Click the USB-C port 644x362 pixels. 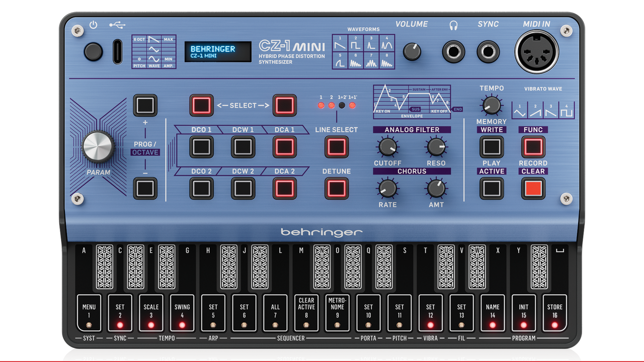(x=117, y=51)
